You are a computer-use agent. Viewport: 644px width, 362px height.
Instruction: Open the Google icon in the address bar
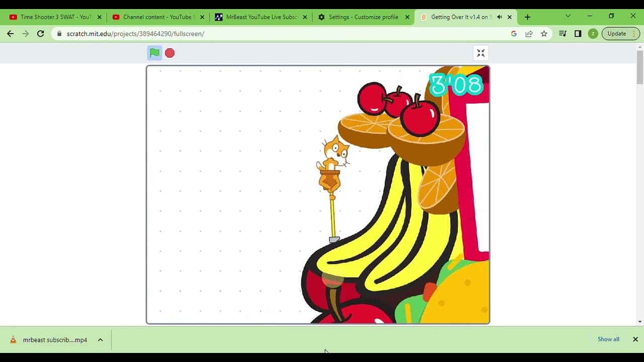click(x=514, y=34)
